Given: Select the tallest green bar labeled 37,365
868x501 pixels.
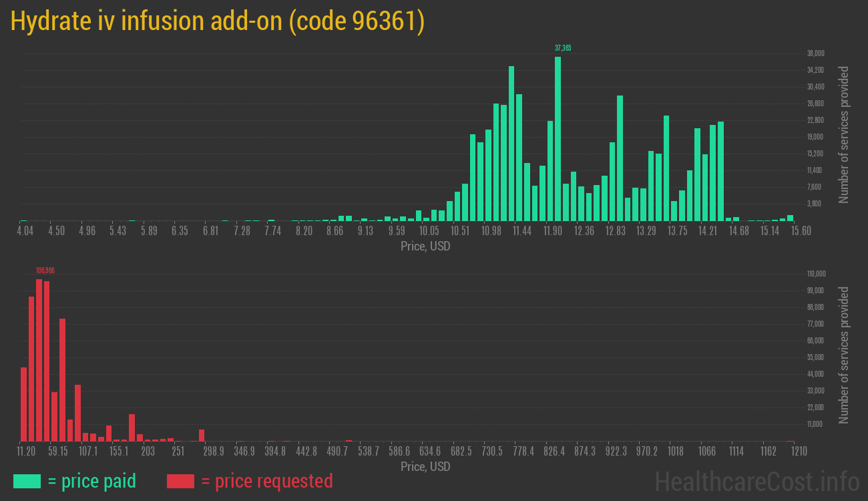Looking at the screenshot, I should coord(558,139).
